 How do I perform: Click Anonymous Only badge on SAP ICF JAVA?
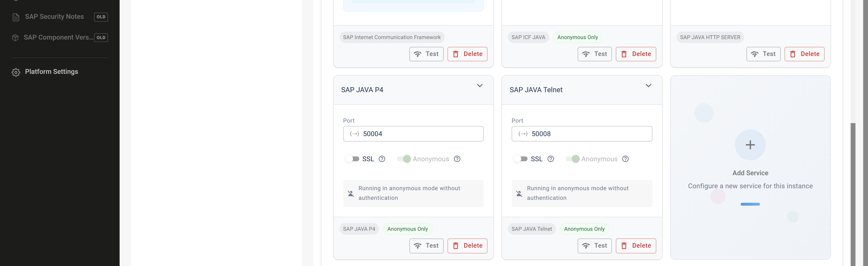(577, 37)
